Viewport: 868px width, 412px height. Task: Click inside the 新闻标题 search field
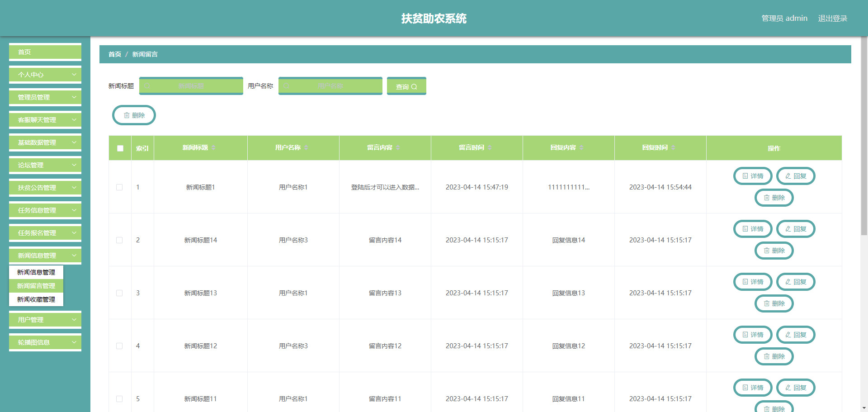tap(191, 86)
